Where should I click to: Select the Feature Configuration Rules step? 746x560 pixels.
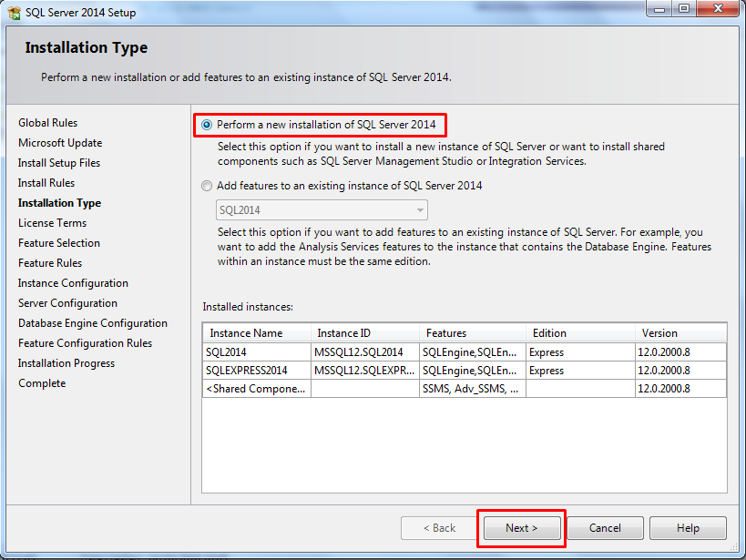[85, 343]
